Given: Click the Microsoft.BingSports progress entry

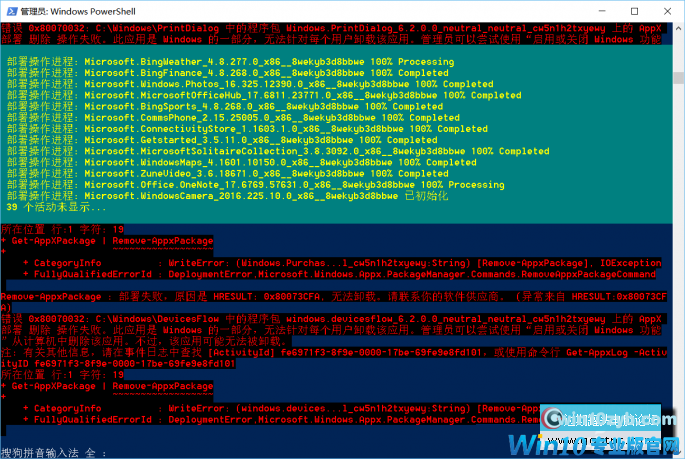Looking at the screenshot, I should click(x=224, y=107).
